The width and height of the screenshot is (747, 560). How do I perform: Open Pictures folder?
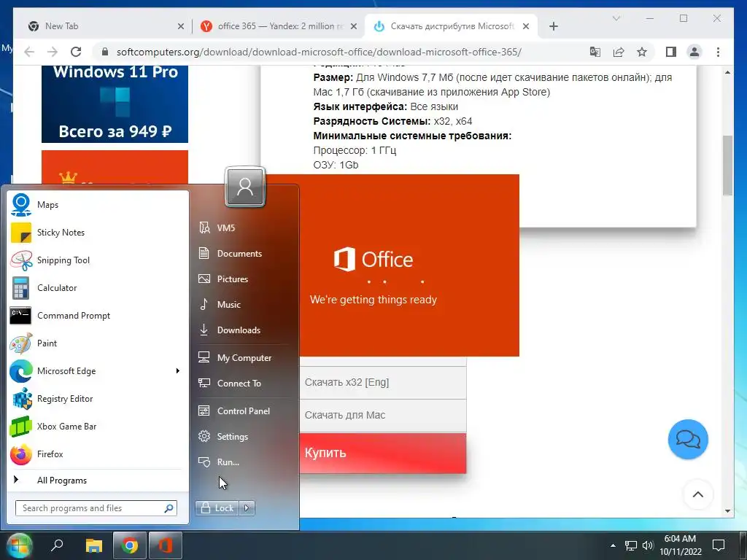[244, 279]
